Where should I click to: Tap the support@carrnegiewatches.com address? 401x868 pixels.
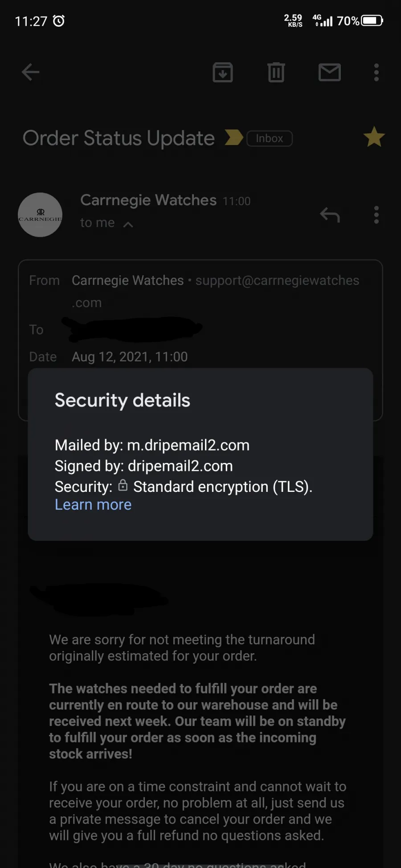click(277, 280)
